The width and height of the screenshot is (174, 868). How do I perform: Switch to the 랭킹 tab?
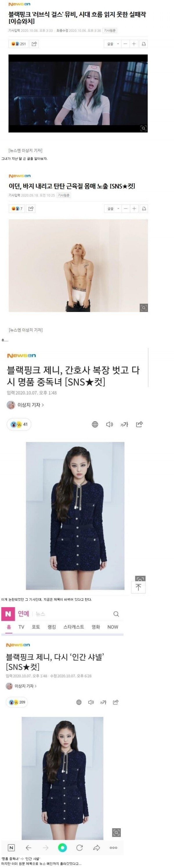coord(52,627)
